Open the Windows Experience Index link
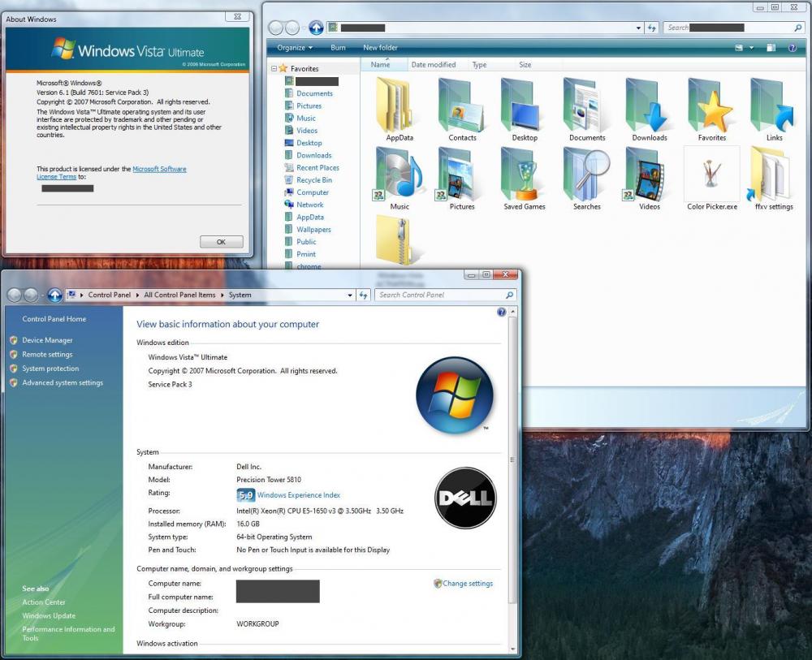The width and height of the screenshot is (812, 660). [298, 495]
